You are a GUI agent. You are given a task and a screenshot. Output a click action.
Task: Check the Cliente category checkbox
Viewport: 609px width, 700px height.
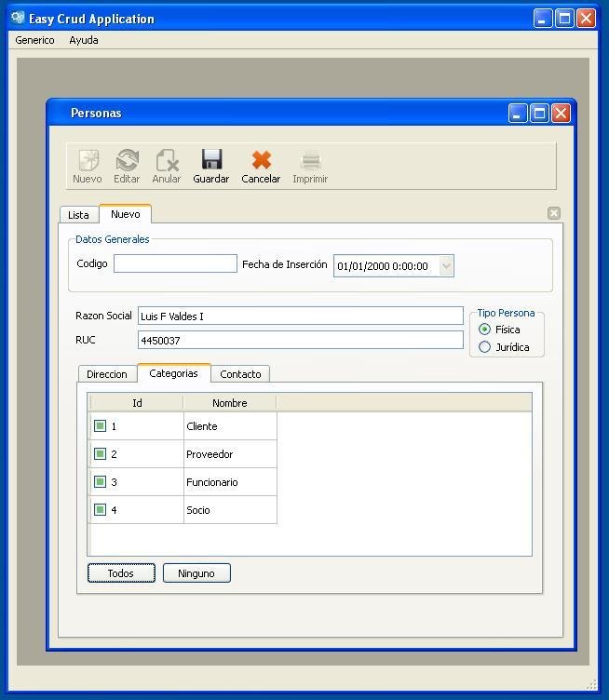coord(100,426)
